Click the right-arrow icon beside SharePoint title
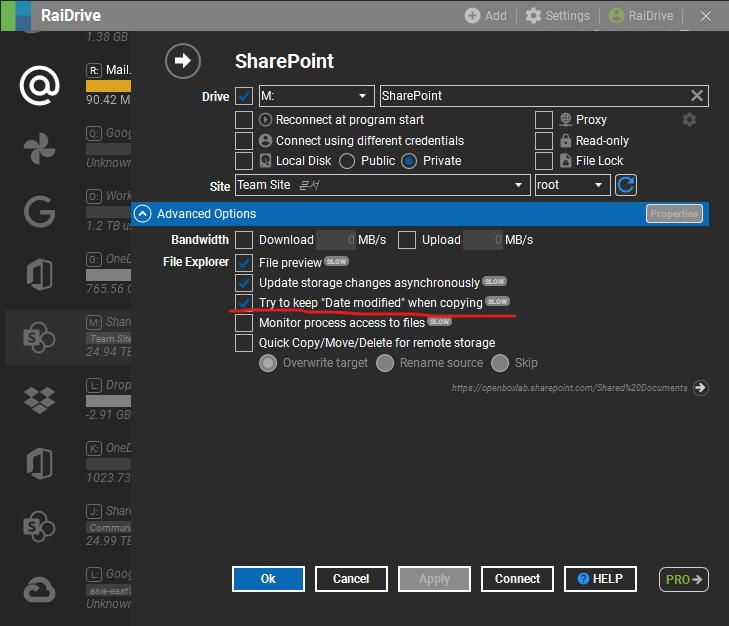Viewport: 729px width, 626px height. (182, 61)
